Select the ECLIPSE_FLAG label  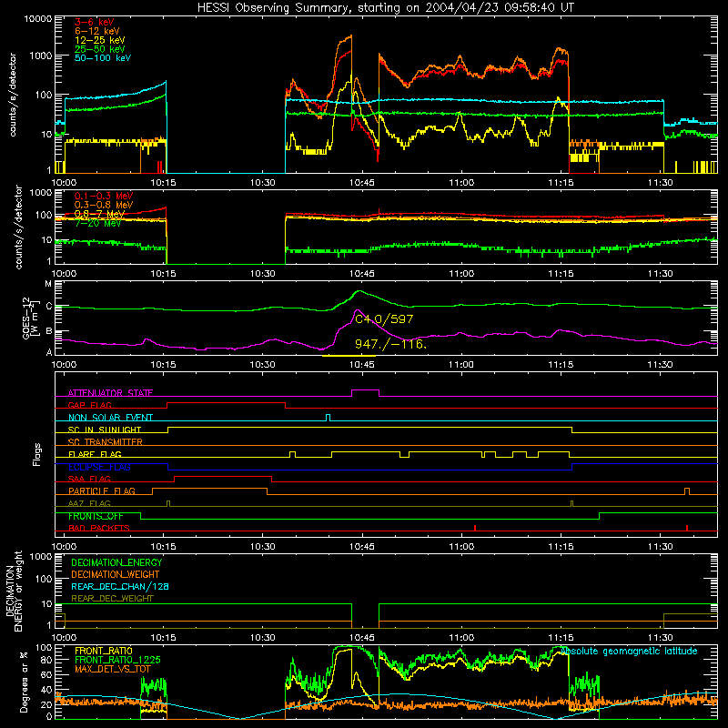click(99, 467)
